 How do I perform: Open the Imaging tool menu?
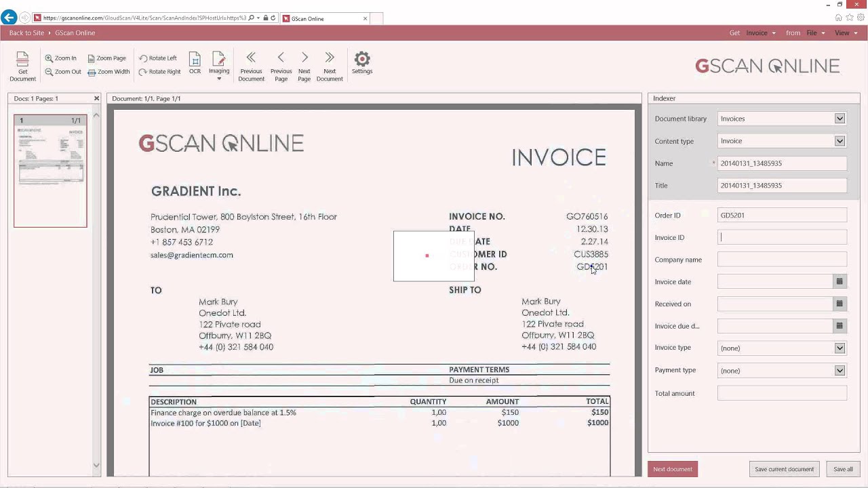[x=219, y=66]
